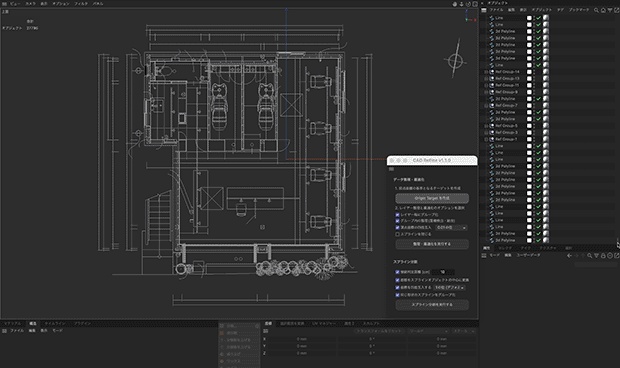620x368 pixels.
Task: Expand the Ref Group-3 tree node
Action: [x=486, y=132]
